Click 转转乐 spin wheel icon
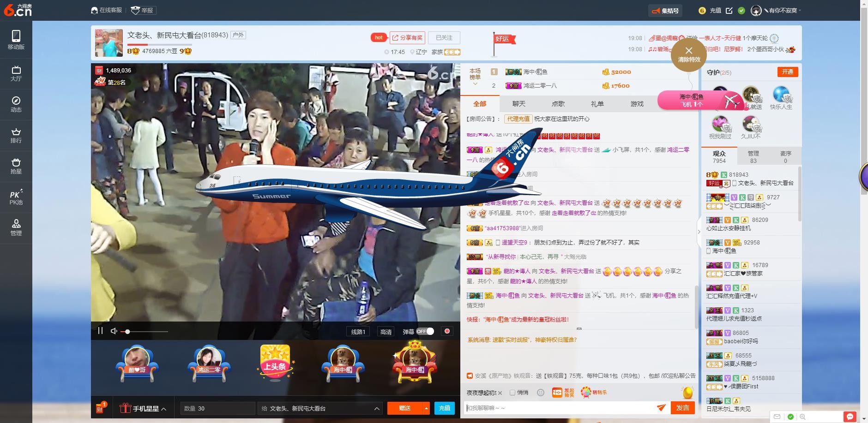 [594, 393]
